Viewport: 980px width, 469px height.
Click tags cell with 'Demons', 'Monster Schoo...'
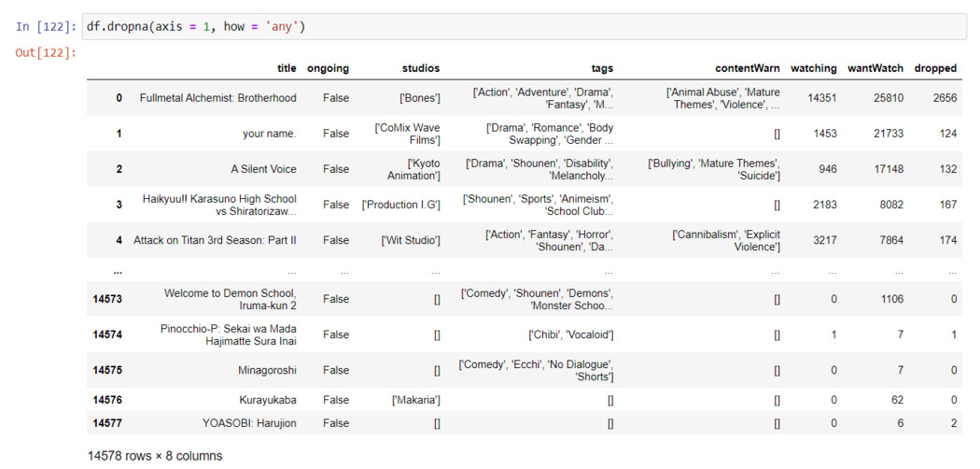tap(537, 299)
